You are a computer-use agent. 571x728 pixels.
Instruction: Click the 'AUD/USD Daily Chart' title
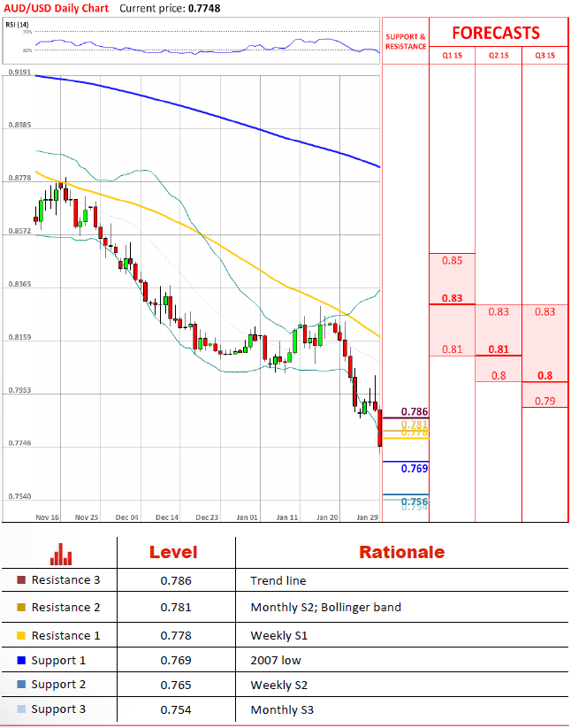click(x=56, y=8)
